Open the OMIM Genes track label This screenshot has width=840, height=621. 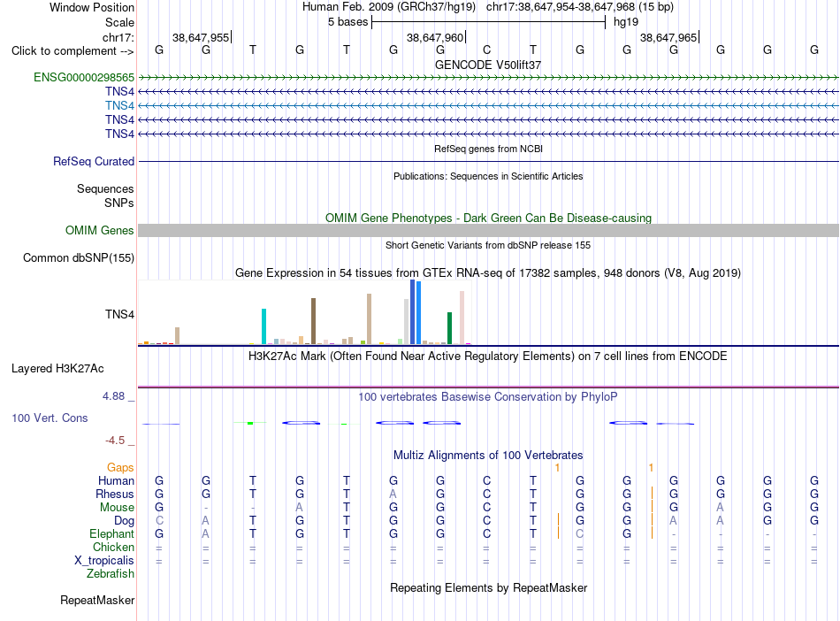click(100, 230)
